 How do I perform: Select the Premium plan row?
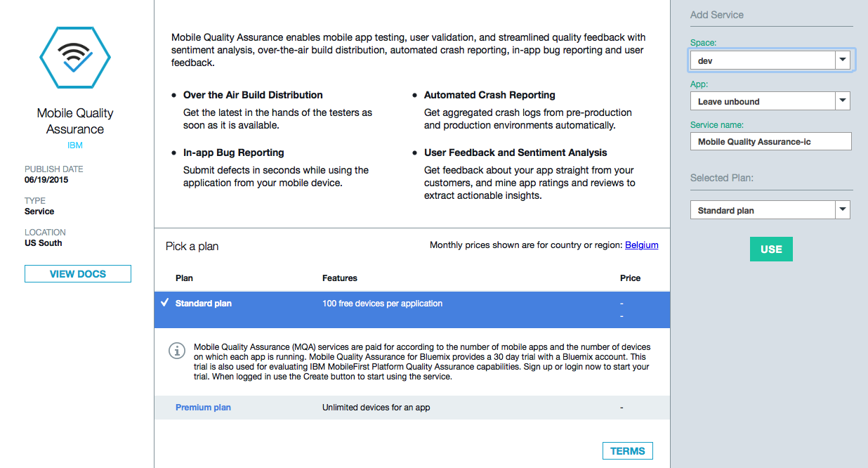click(x=412, y=408)
